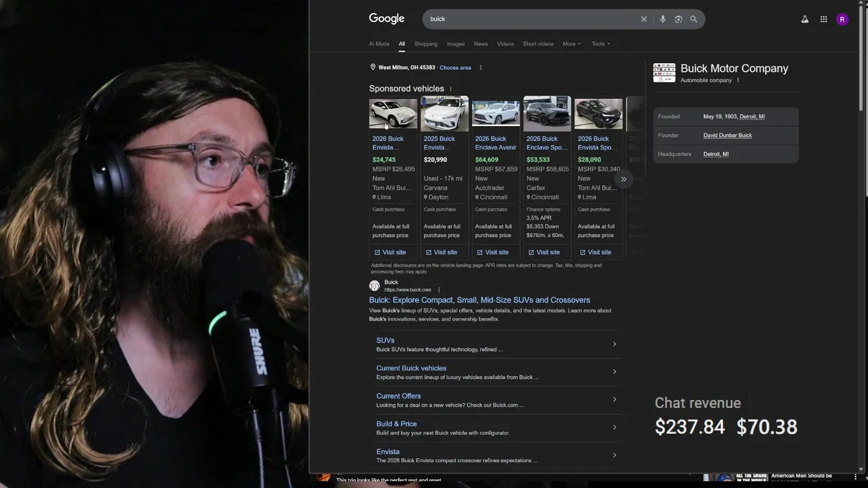868x488 pixels.
Task: Open the More dropdown
Action: point(572,44)
